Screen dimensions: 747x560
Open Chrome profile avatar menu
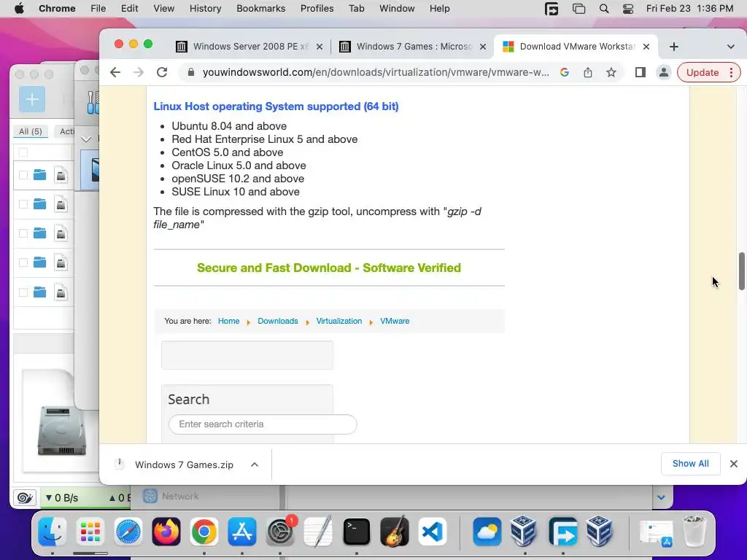(x=663, y=72)
